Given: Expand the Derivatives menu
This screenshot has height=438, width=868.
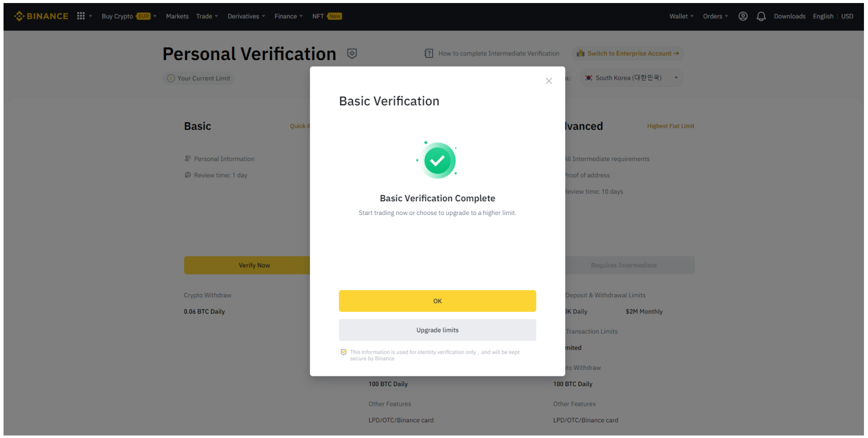Looking at the screenshot, I should point(246,16).
